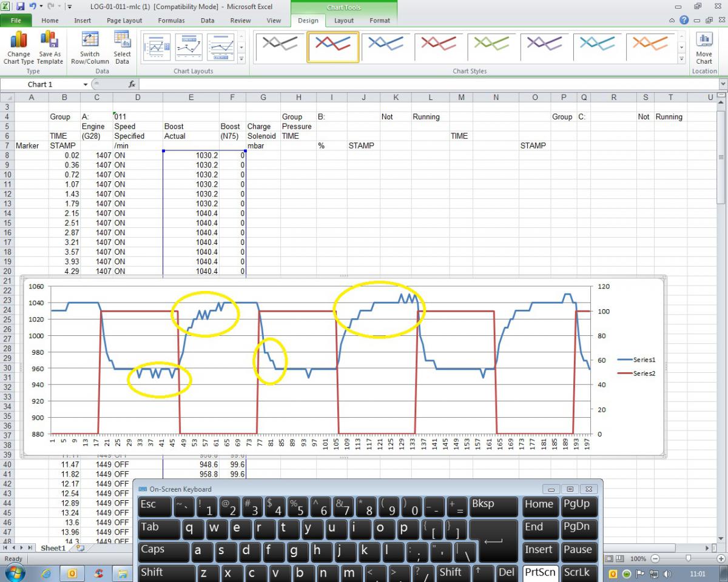
Task: Open Microsoft Excel Help question mark icon
Action: point(684,20)
